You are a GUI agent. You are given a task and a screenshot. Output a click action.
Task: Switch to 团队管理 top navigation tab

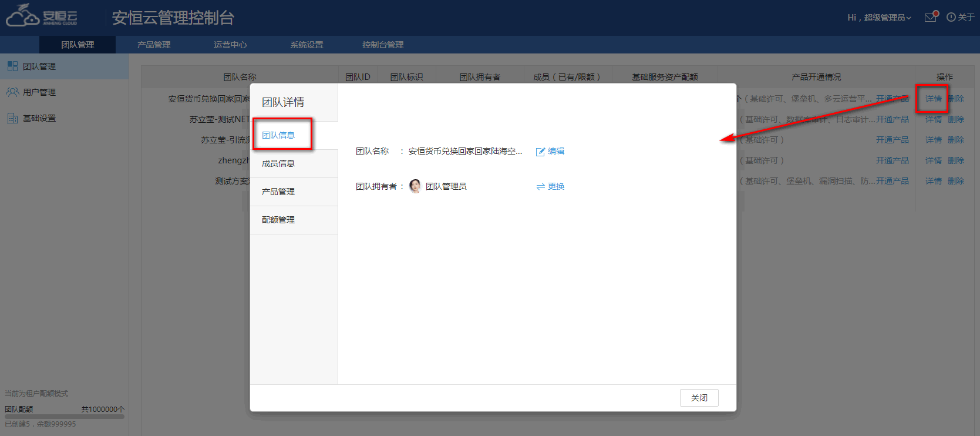click(78, 45)
